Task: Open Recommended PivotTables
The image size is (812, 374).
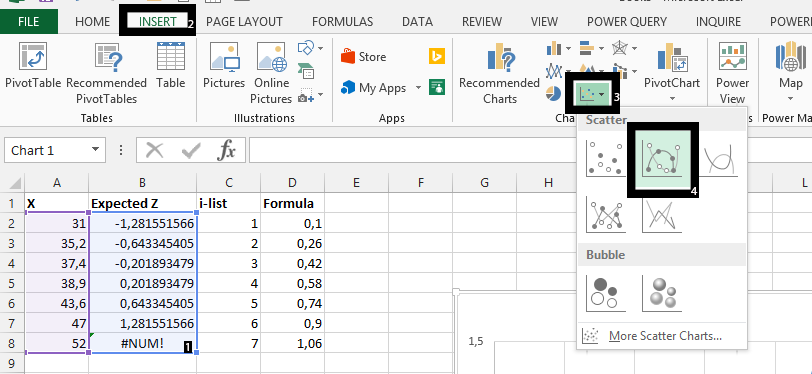Action: click(106, 74)
